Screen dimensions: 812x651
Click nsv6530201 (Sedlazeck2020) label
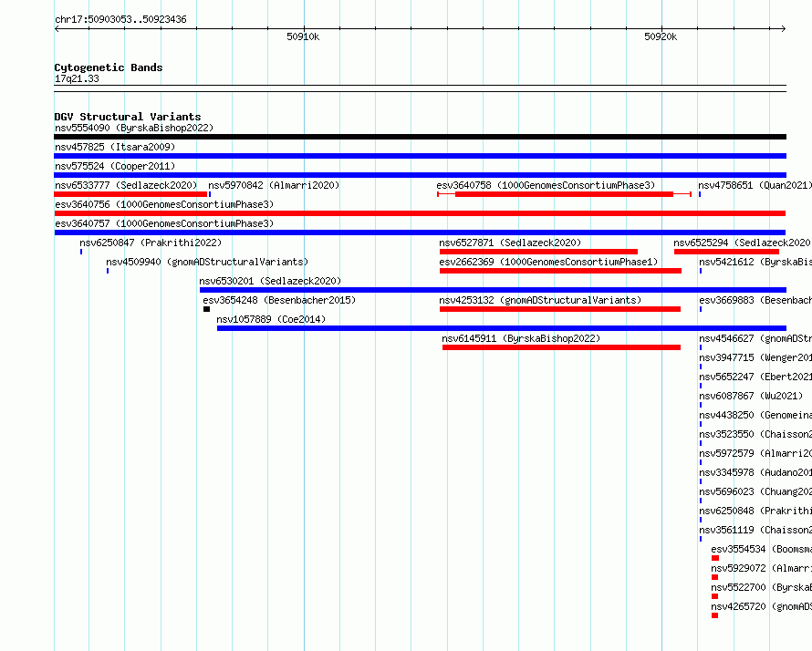click(270, 281)
